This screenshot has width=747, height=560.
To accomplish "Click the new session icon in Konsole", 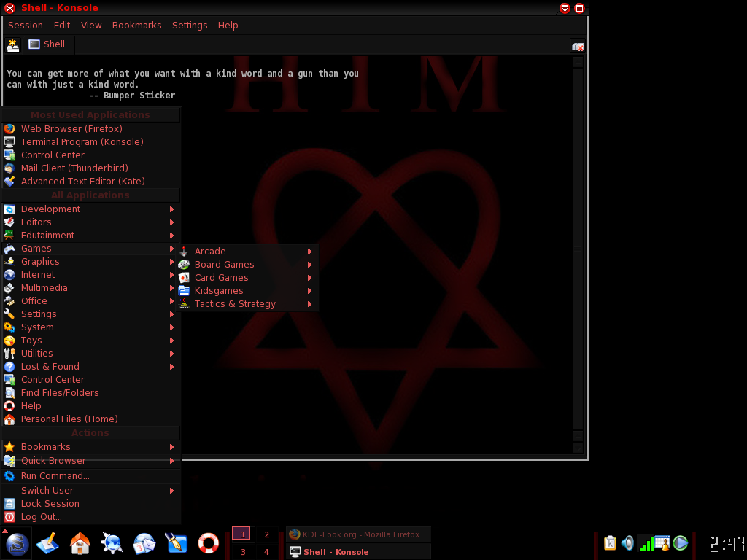I will point(13,45).
